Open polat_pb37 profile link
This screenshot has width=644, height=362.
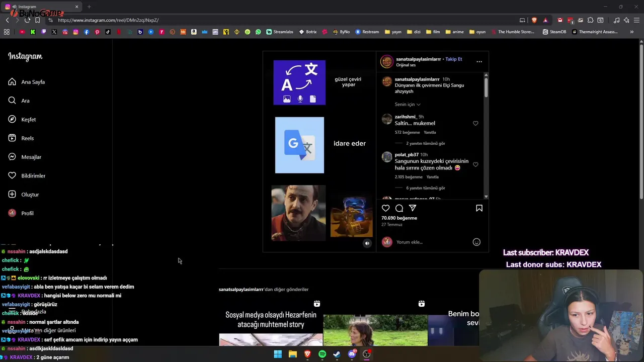(x=407, y=154)
